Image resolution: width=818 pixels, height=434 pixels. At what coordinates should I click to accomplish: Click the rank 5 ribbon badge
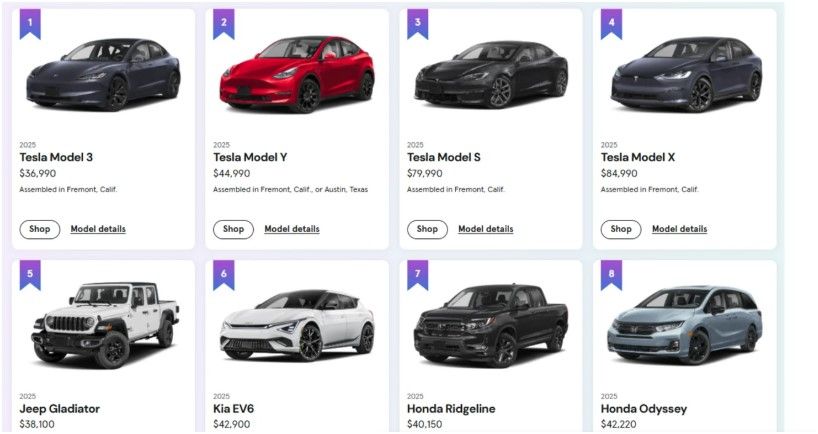click(30, 274)
